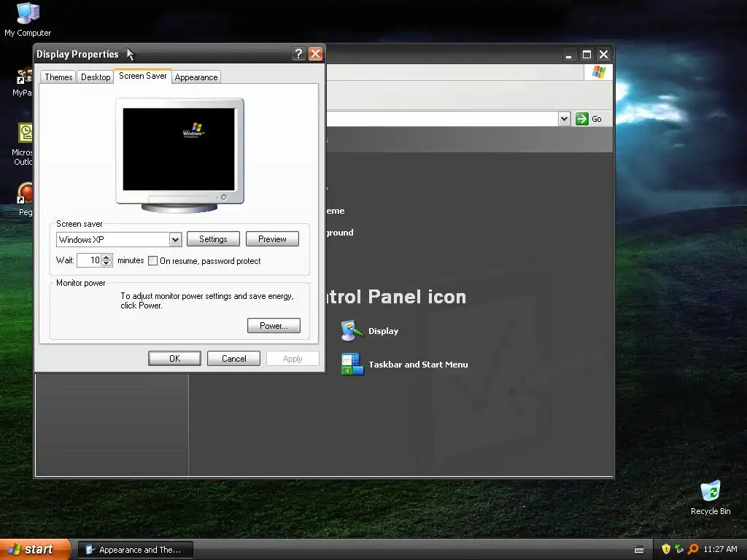Click the Windows flag logo in Control Panel window

click(x=598, y=72)
